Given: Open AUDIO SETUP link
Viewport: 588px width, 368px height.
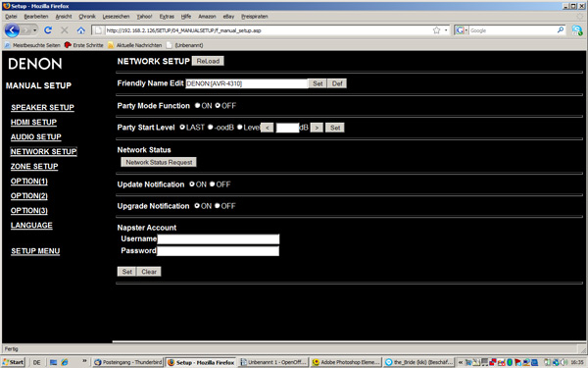Looking at the screenshot, I should 36,137.
